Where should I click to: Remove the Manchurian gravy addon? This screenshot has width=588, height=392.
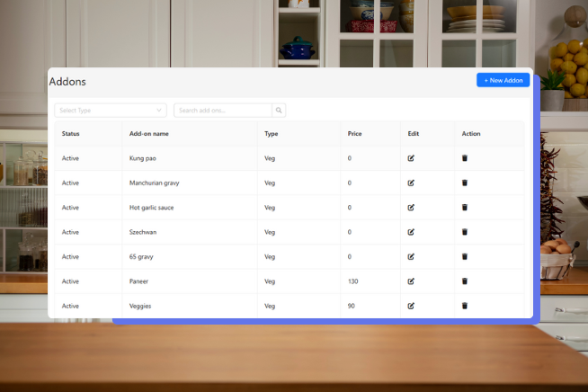click(x=465, y=183)
